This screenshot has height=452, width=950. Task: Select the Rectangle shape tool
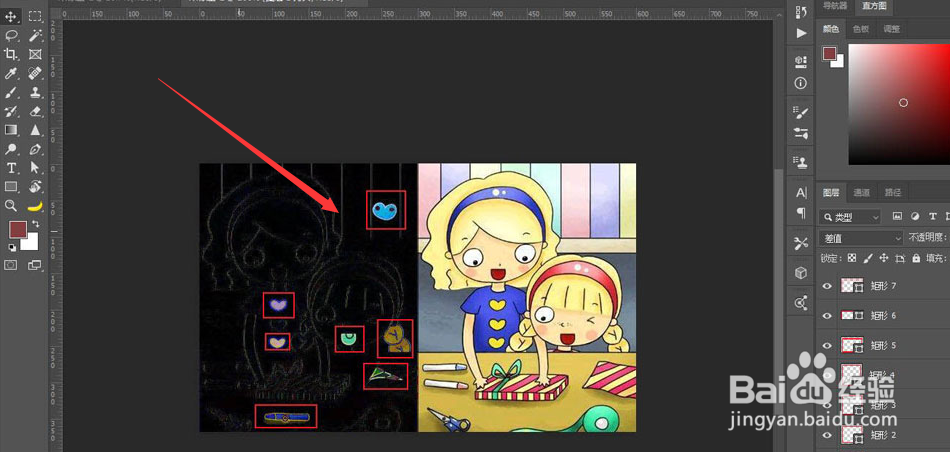pos(11,186)
